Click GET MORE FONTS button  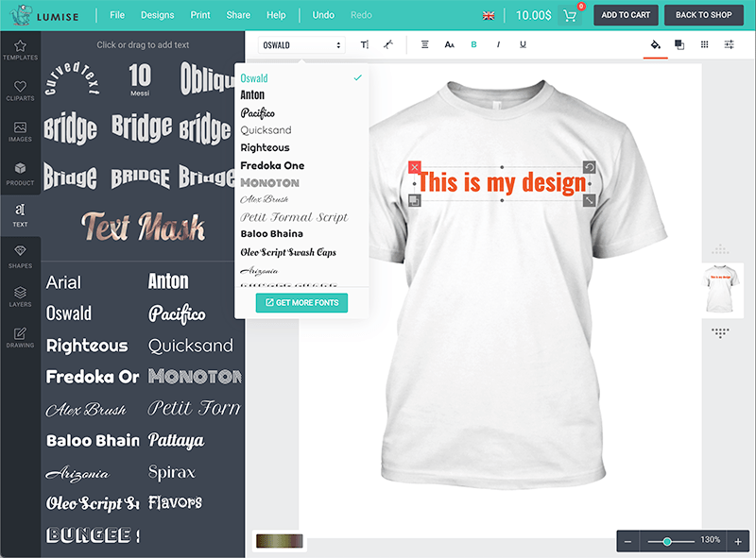(x=301, y=302)
